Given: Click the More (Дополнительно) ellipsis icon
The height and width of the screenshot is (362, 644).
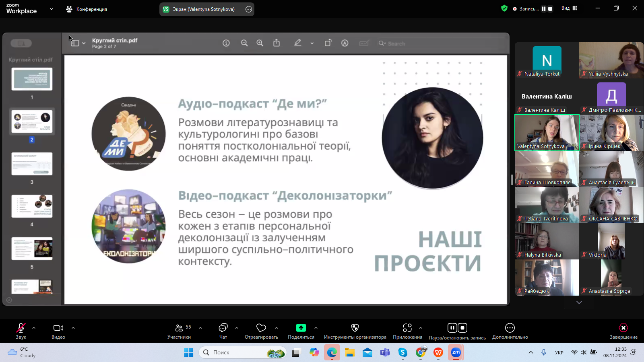Looking at the screenshot, I should (510, 328).
